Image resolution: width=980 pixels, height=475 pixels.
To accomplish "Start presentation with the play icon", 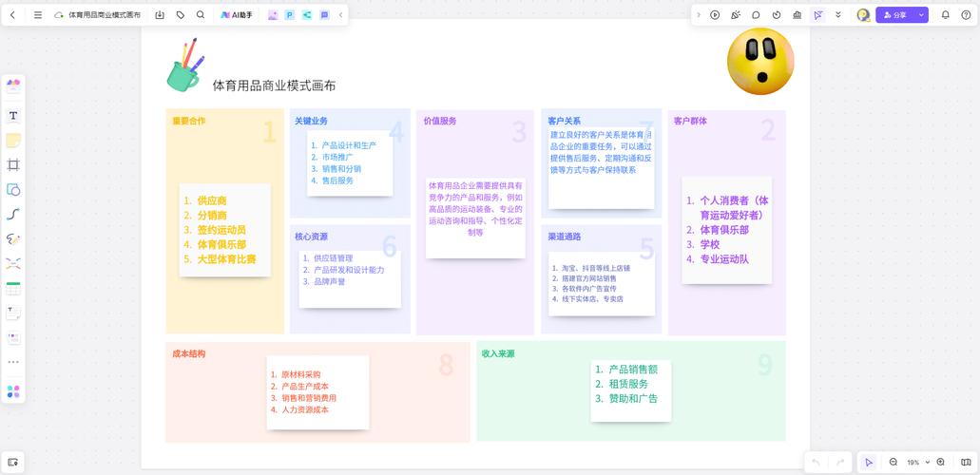I will (715, 15).
